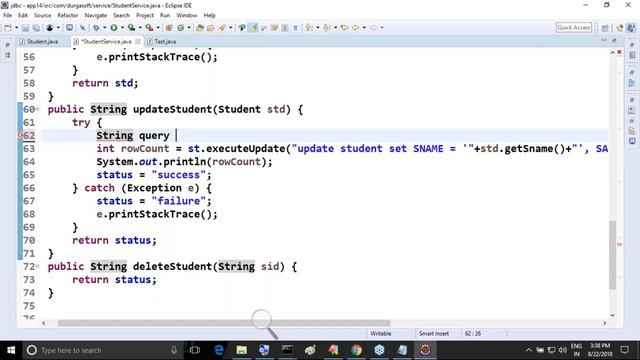Open Microsoft Edge from the taskbar

[219, 350]
